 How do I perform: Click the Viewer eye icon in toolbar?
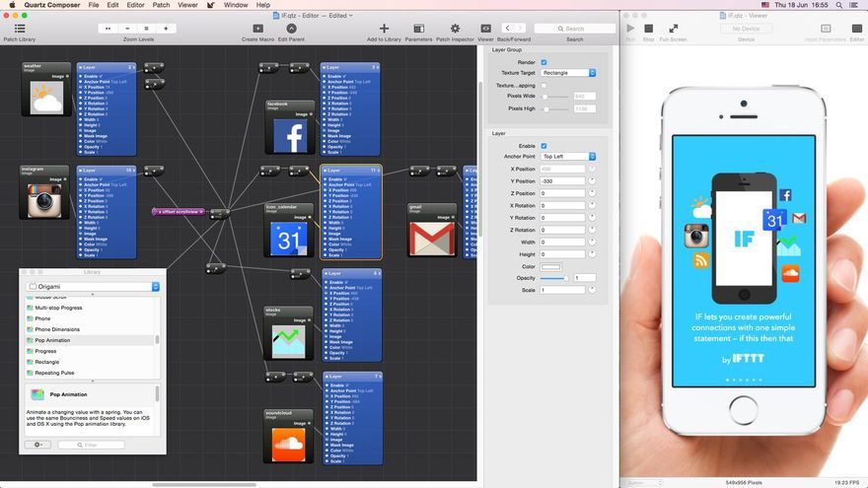pyautogui.click(x=485, y=29)
